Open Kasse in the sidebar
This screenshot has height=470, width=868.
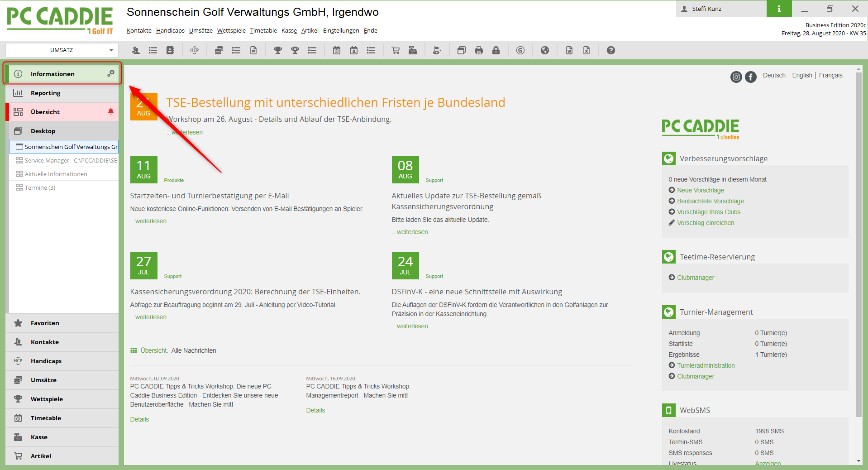tap(62, 437)
